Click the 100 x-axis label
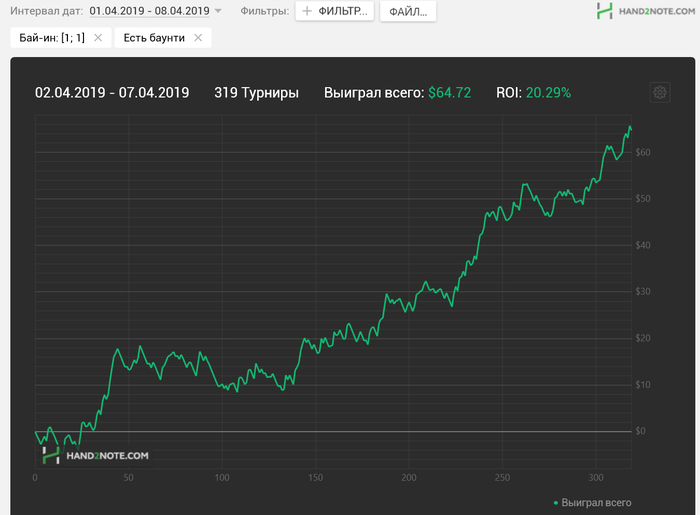Screen dimensions: 700x515 (x=222, y=478)
